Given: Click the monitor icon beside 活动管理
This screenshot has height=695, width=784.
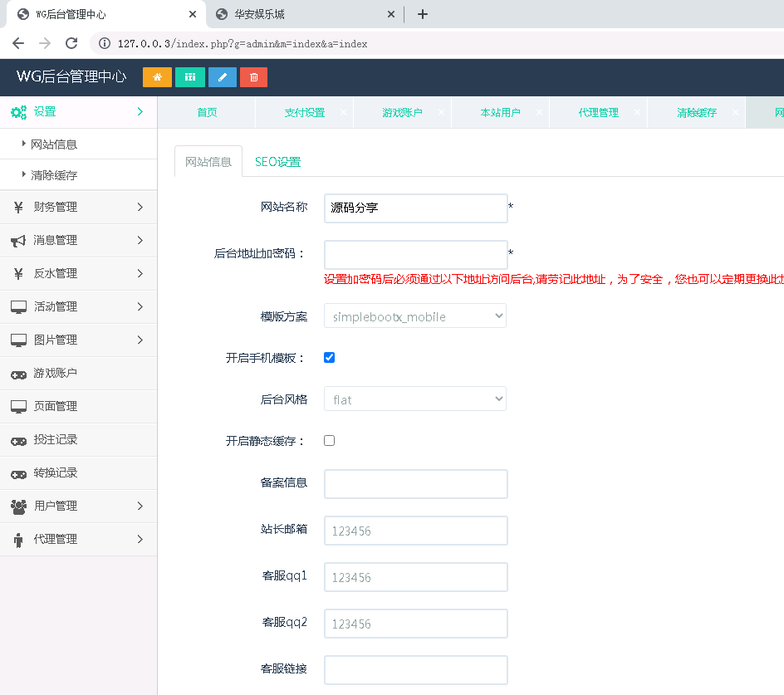Looking at the screenshot, I should tap(18, 307).
